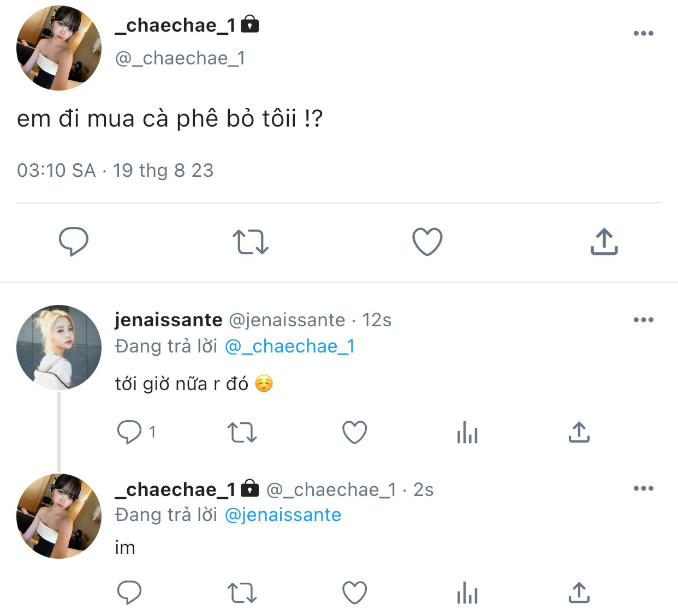Open the @_chaechae_1 mention link
The height and width of the screenshot is (616, 678).
pyautogui.click(x=290, y=346)
